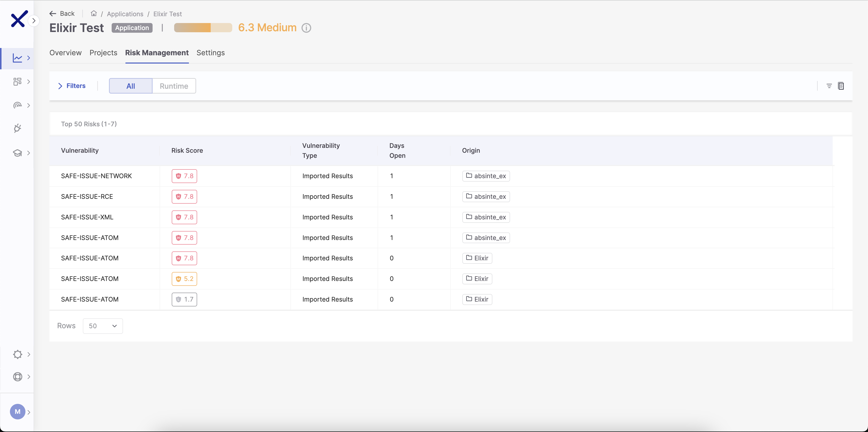Click the risk score progress bar

click(x=203, y=28)
